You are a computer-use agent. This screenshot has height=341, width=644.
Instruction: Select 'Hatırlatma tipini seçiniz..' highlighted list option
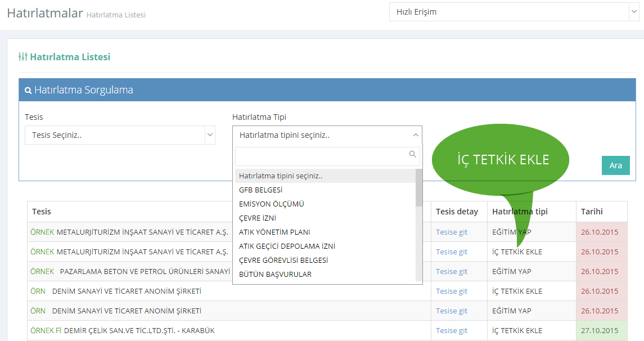point(325,176)
